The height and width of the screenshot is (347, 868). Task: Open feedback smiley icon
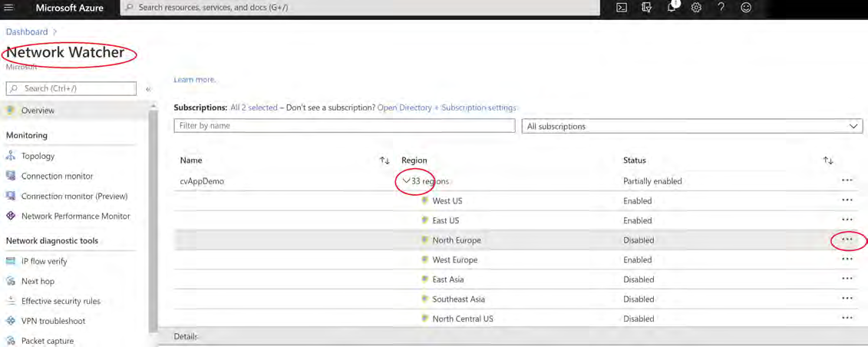click(x=746, y=8)
